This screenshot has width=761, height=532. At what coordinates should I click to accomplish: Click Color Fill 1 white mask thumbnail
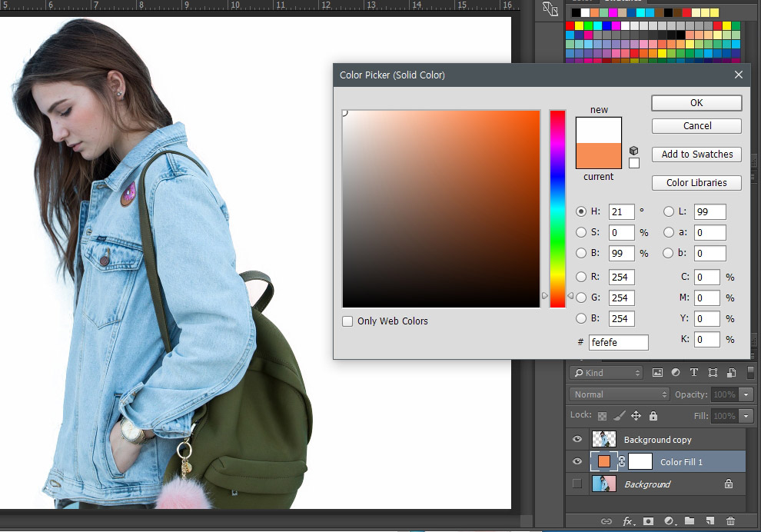pos(640,461)
